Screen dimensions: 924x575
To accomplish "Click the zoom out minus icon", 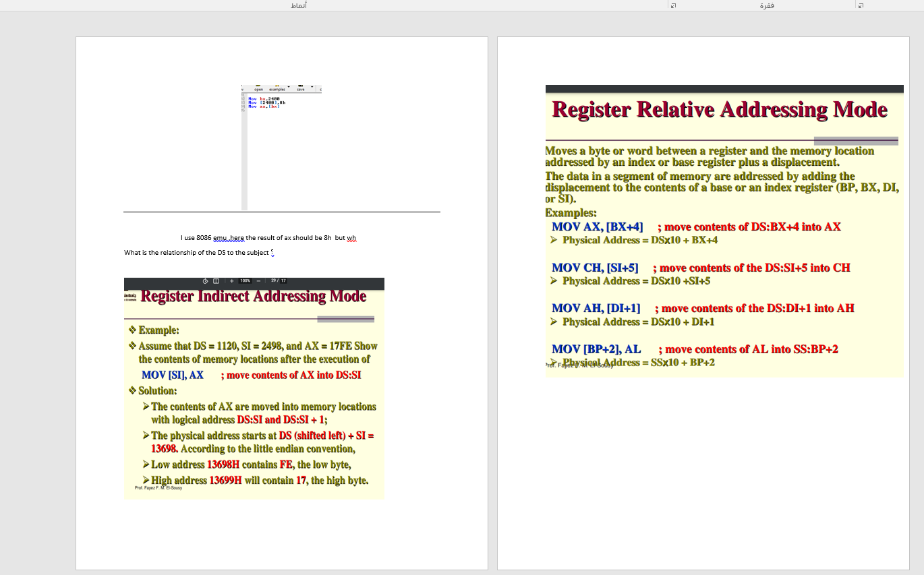I will pyautogui.click(x=259, y=280).
